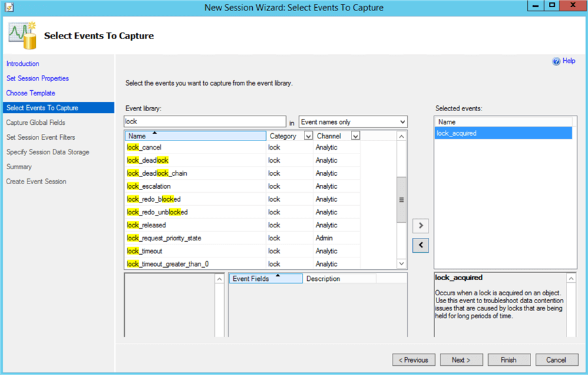This screenshot has width=588, height=375.
Task: Click the wizard title bar app icon
Action: 9,7
